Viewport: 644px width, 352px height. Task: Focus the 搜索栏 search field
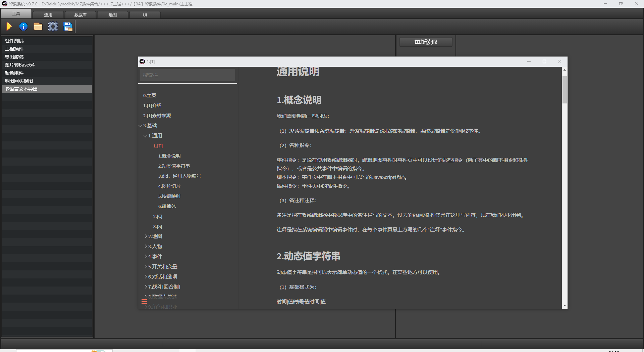pos(187,75)
